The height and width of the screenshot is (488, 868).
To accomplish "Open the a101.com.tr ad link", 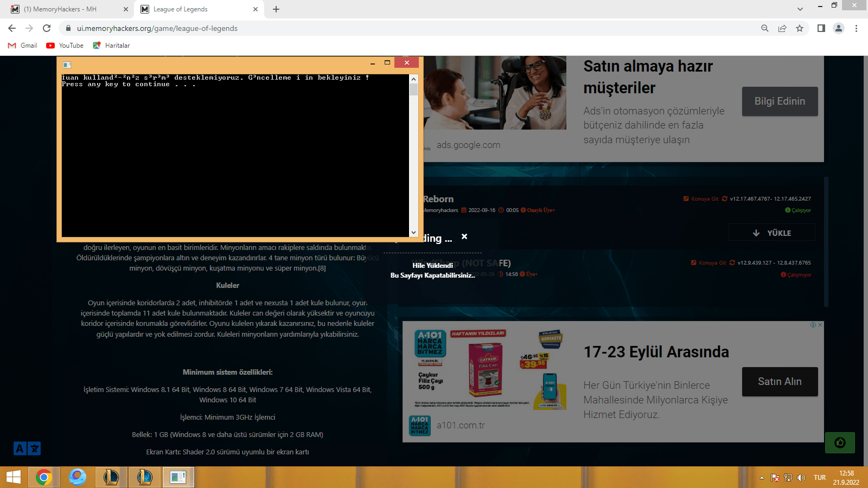I will click(x=461, y=425).
